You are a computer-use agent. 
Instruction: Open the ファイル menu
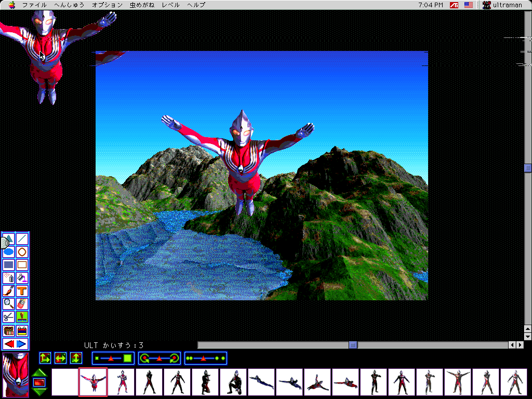point(34,5)
